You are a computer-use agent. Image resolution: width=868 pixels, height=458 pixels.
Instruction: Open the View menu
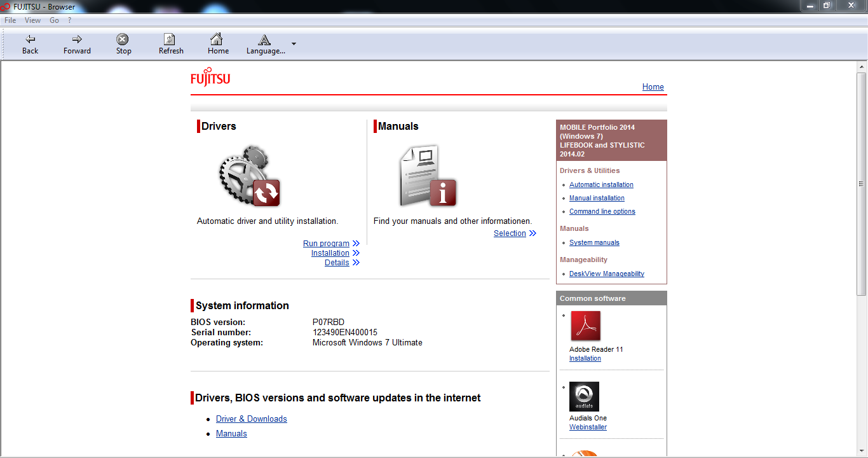[x=32, y=20]
